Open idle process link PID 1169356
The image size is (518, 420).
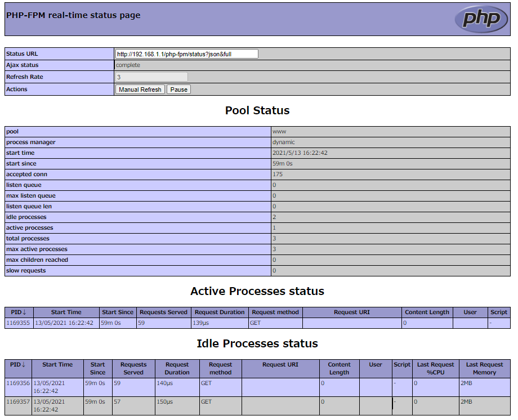point(16,383)
